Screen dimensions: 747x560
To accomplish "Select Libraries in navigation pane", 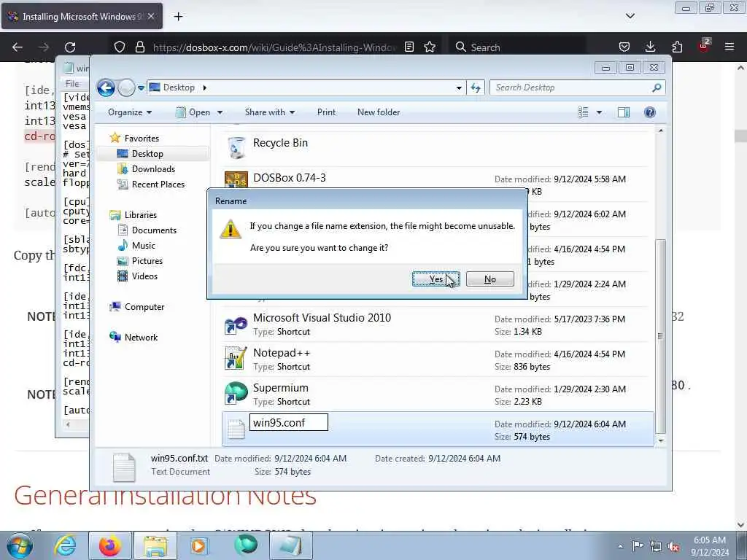I will point(141,215).
